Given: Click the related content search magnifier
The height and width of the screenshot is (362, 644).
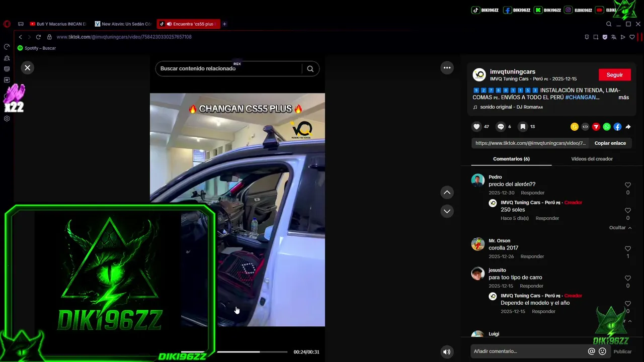Looking at the screenshot, I should click(310, 69).
